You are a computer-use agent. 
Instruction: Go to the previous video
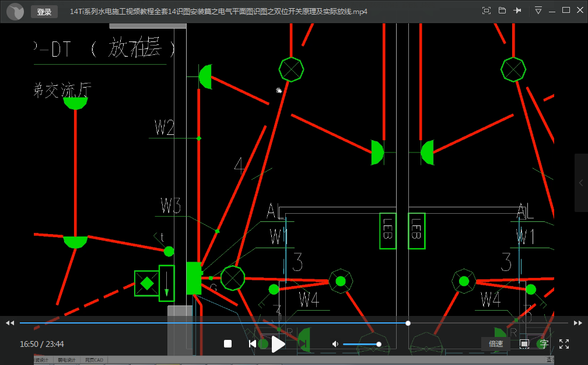253,344
